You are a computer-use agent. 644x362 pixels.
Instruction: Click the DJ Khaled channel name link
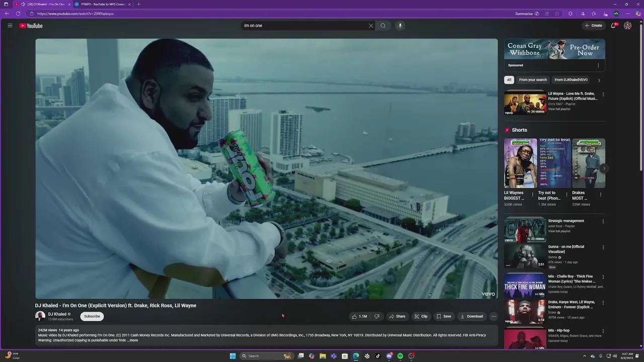pos(57,314)
